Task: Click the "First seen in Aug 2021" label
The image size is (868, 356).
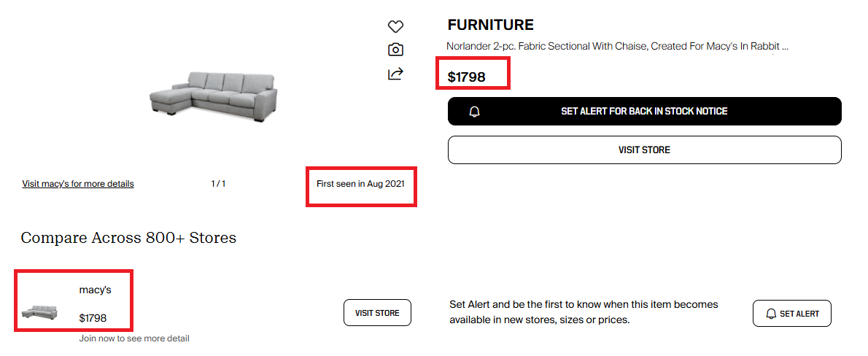Action: coord(360,184)
